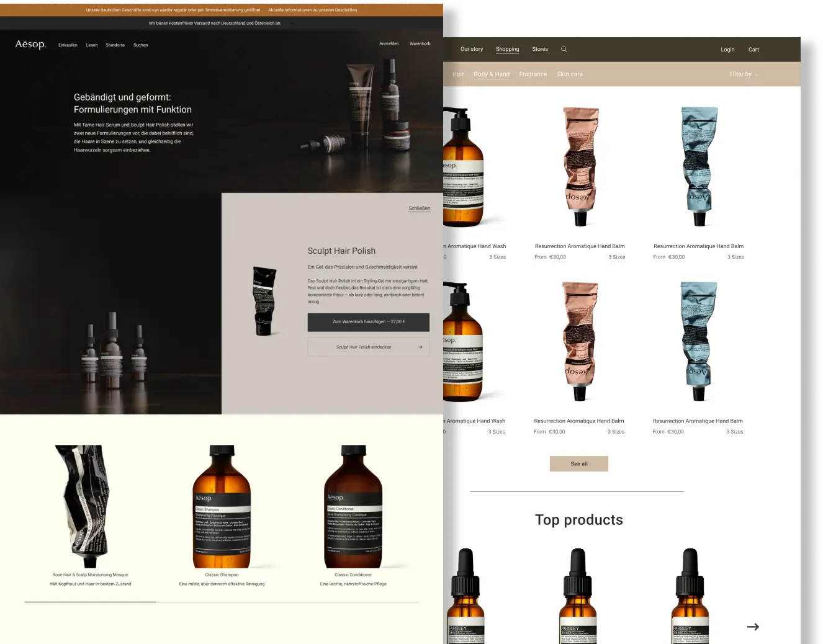
Task: Open the pink Resurrection Hand Balm tube
Action: pyautogui.click(x=580, y=166)
